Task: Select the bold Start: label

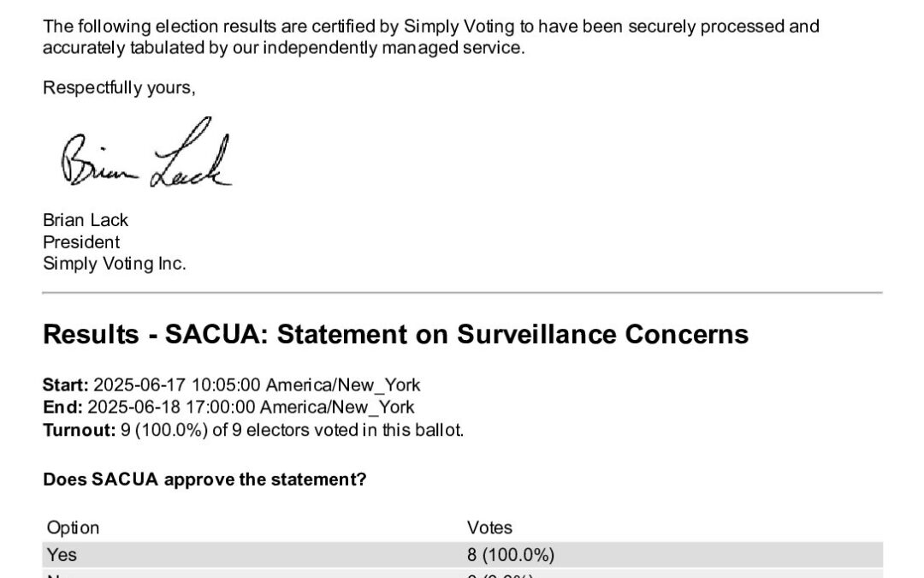Action: pyautogui.click(x=65, y=385)
